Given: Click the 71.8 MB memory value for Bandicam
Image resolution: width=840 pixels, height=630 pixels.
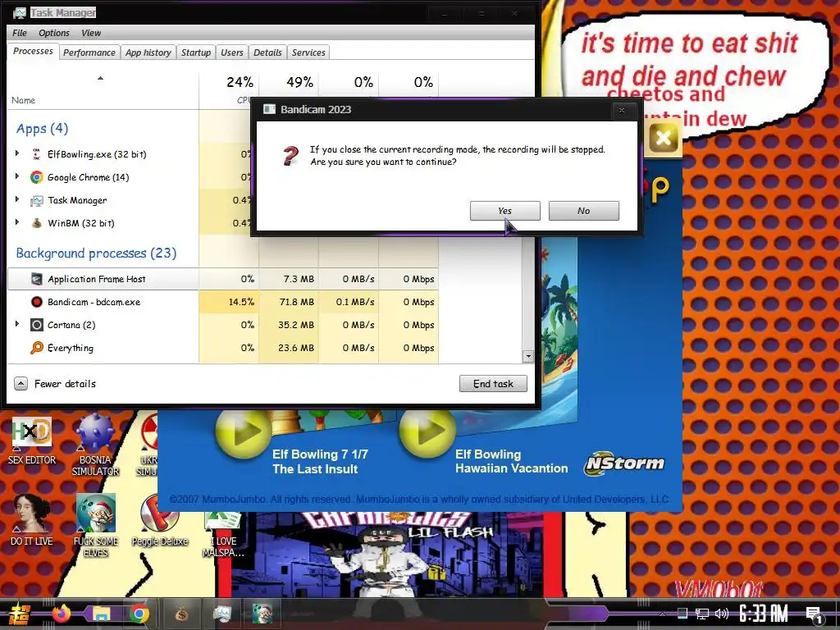Looking at the screenshot, I should coord(296,302).
